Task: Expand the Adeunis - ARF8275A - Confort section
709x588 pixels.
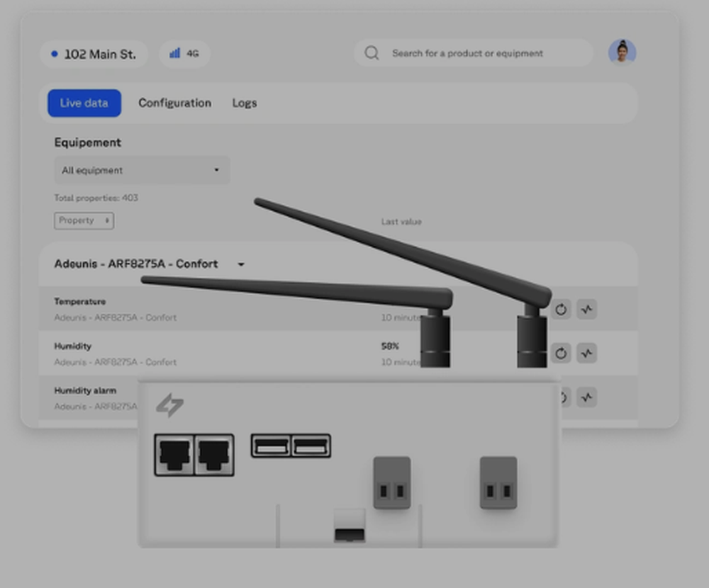Action: (240, 264)
